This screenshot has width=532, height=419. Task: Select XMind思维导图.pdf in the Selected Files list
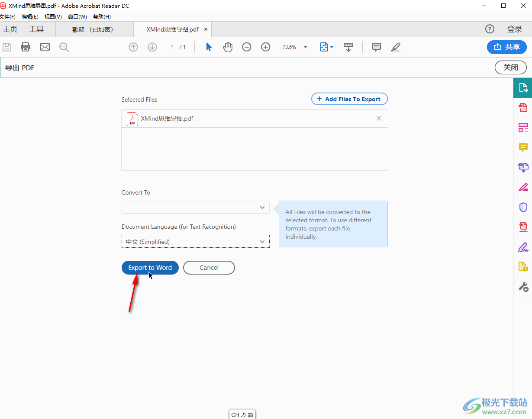point(255,118)
